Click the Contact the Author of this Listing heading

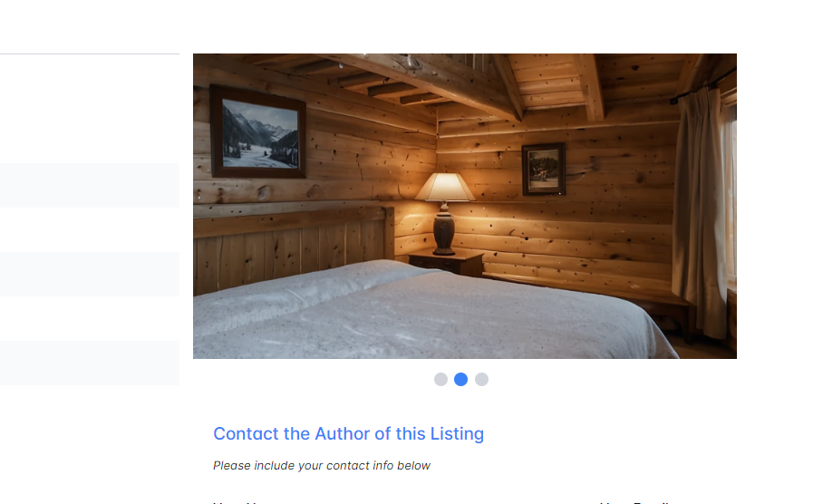349,433
